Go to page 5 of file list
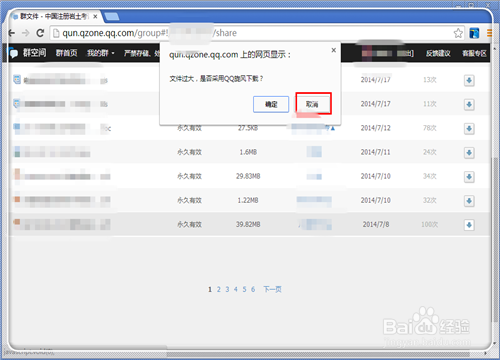The image size is (500, 360). point(244,289)
